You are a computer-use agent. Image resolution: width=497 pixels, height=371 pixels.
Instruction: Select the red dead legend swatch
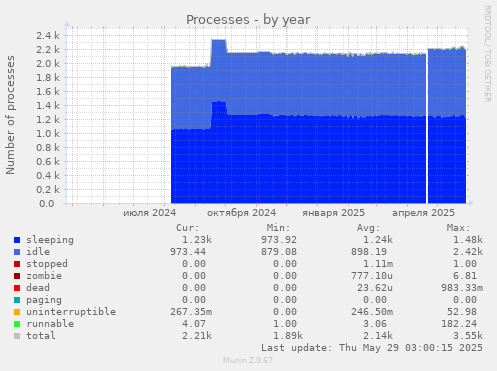(17, 288)
